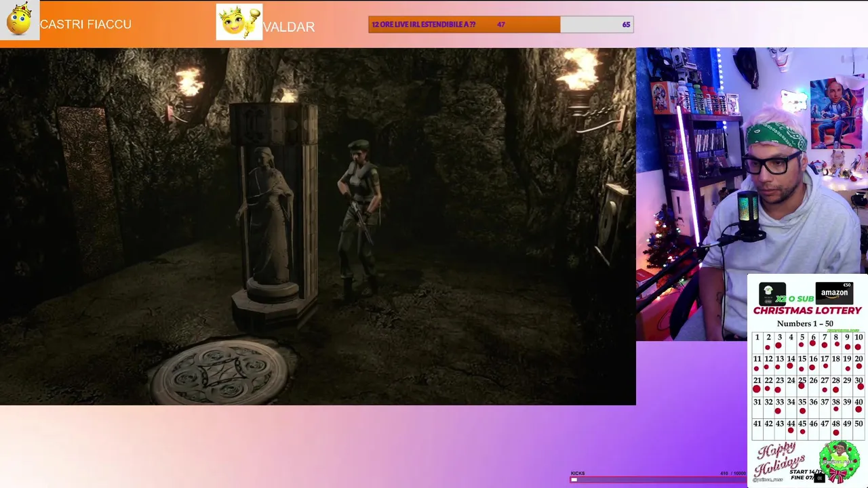
Task: Click lottery number 18 cell
Action: point(835,363)
